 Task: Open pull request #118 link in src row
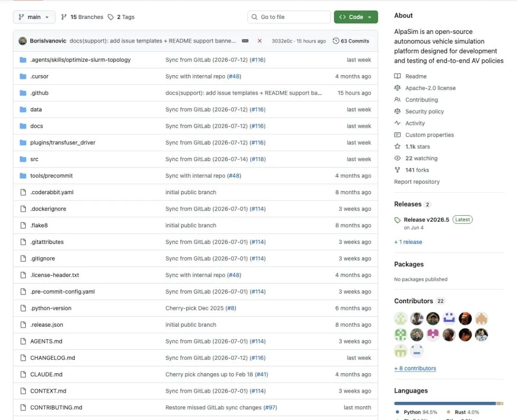(x=258, y=159)
